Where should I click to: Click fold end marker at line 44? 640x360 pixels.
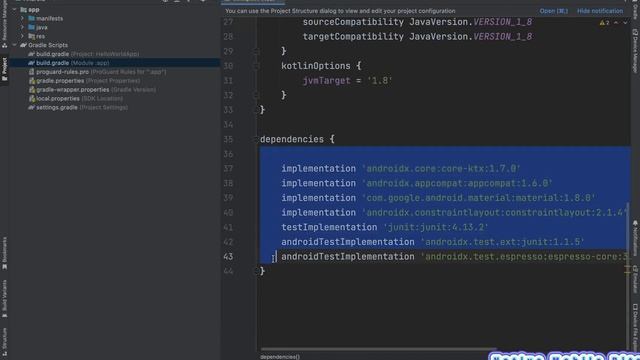click(x=256, y=271)
